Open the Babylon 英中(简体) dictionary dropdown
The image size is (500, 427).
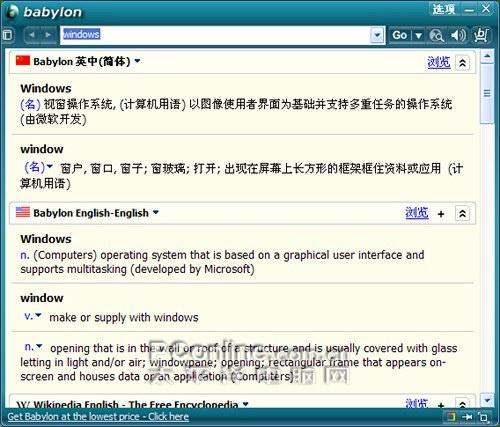pyautogui.click(x=137, y=61)
